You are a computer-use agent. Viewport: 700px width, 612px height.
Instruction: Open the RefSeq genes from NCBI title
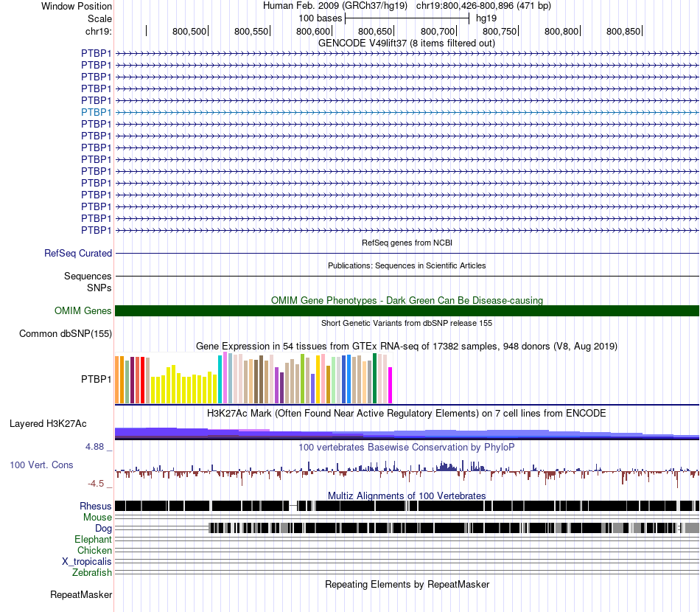click(407, 243)
